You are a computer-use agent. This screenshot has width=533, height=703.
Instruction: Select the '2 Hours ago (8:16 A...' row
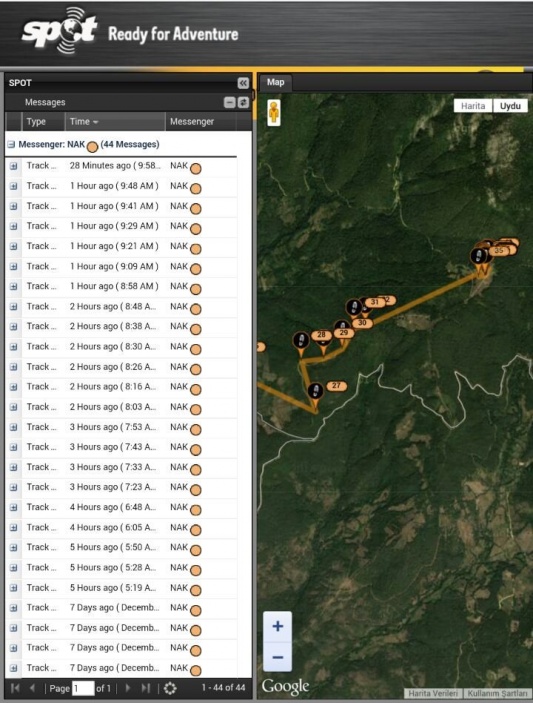pos(121,387)
